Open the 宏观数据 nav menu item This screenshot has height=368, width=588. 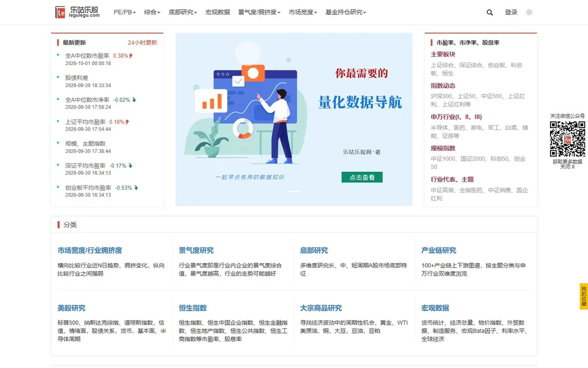(217, 12)
